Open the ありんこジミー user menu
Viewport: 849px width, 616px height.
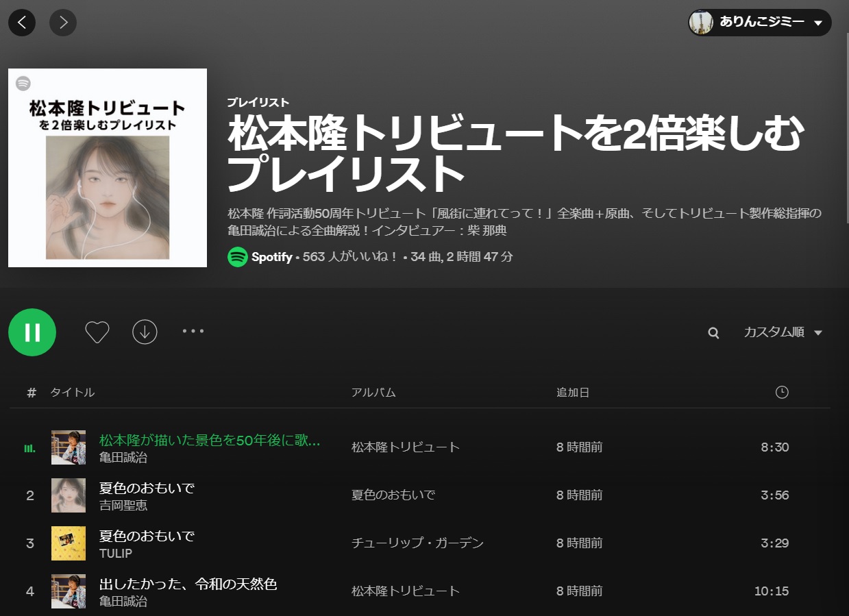[x=760, y=23]
